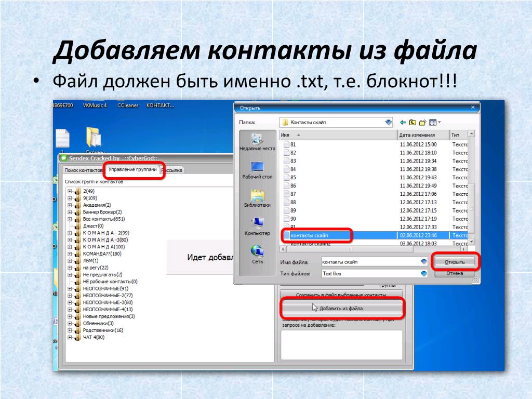Screen dimensions: 532x399
Task: Click the text document icon on the desktop
Action: 62,138
